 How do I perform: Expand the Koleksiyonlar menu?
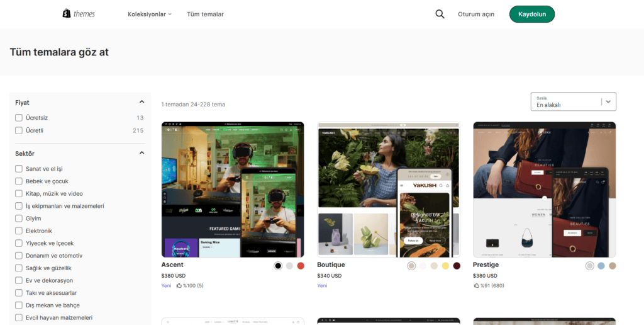point(150,14)
